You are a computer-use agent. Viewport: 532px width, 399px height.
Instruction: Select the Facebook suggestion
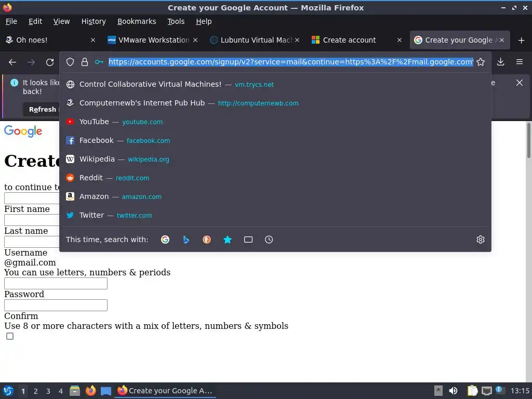(x=275, y=140)
